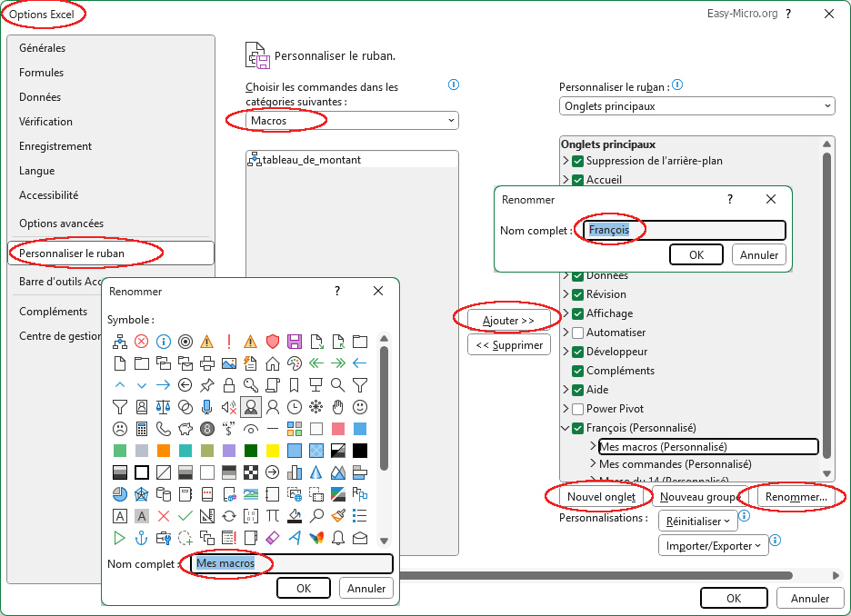Go to Options avancées category
Image resolution: width=851 pixels, height=616 pixels.
[61, 224]
